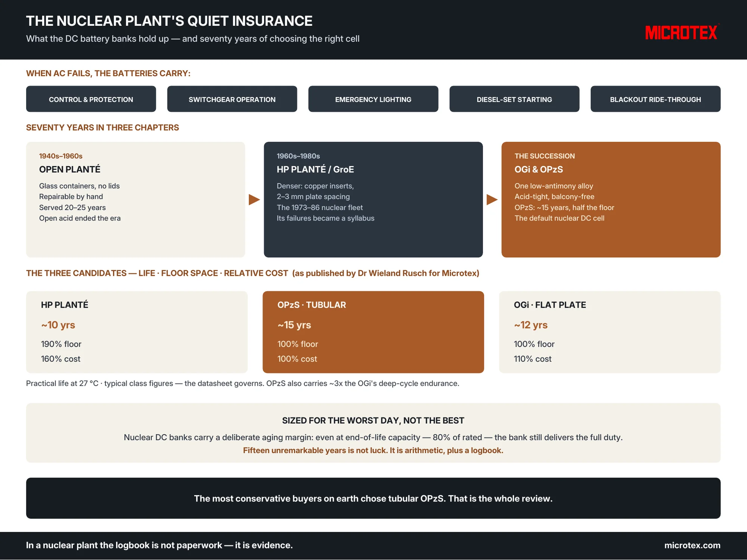Screen dimensions: 747x560
Task: Select the Switchgear Operation tile
Action: point(232,99)
